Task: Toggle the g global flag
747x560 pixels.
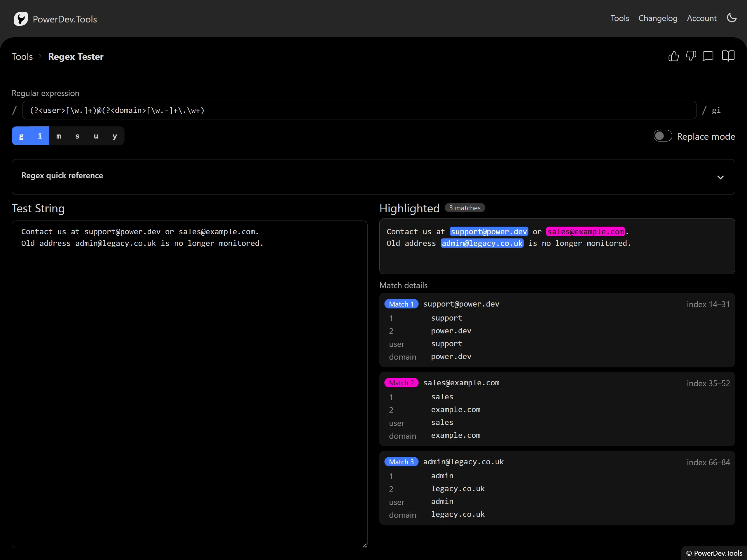Action: (21, 136)
